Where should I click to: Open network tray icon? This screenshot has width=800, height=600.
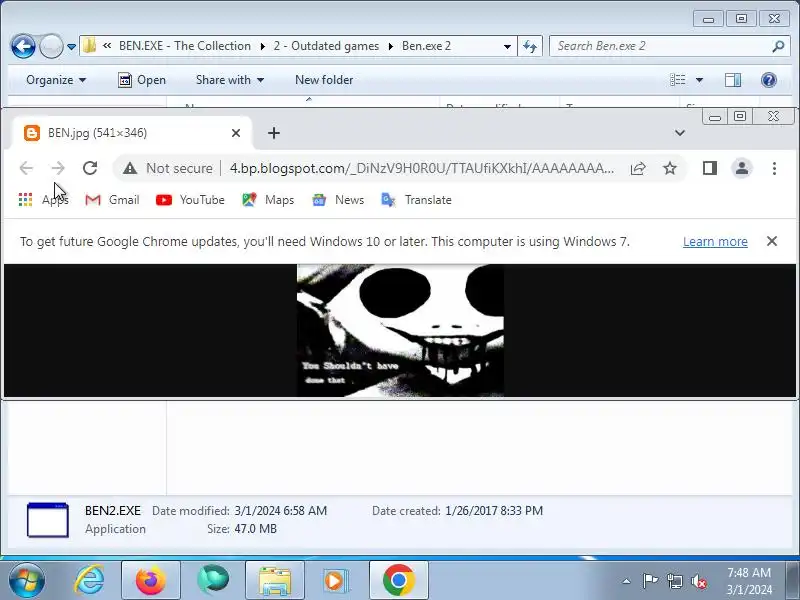674,581
